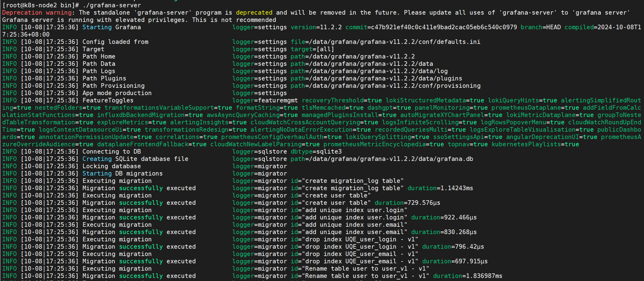Viewport: 644px width, 281px height.
Task: Click the 'transformationsVariableSupport=true' toggle text
Action: point(168,108)
